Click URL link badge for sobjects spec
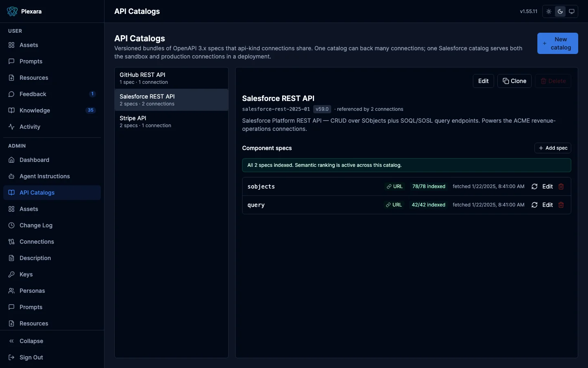The image size is (588, 368). coord(394,186)
